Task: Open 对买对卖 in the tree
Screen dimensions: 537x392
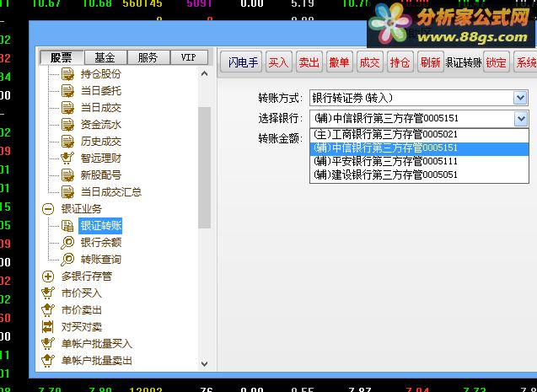Action: click(x=82, y=326)
